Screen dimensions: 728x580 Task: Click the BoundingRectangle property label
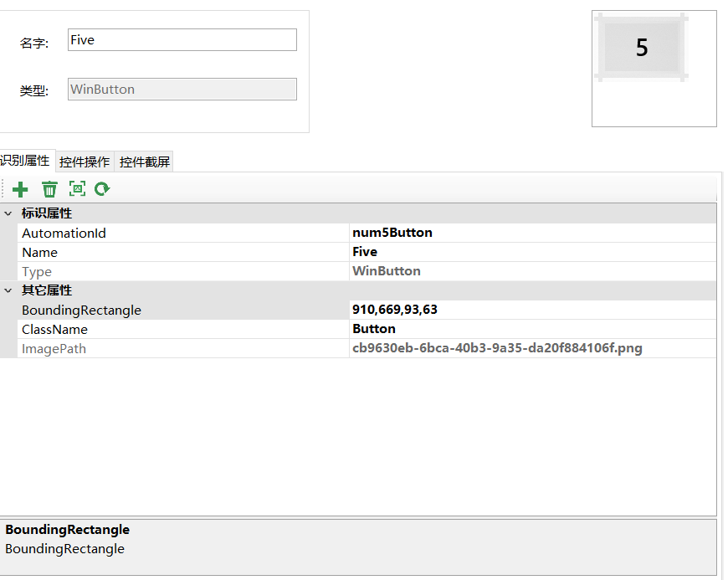[81, 311]
